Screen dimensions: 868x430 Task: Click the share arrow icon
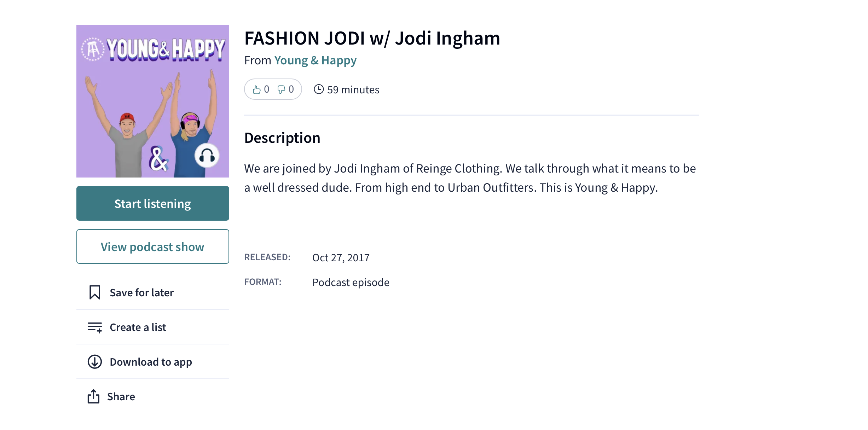pos(93,396)
